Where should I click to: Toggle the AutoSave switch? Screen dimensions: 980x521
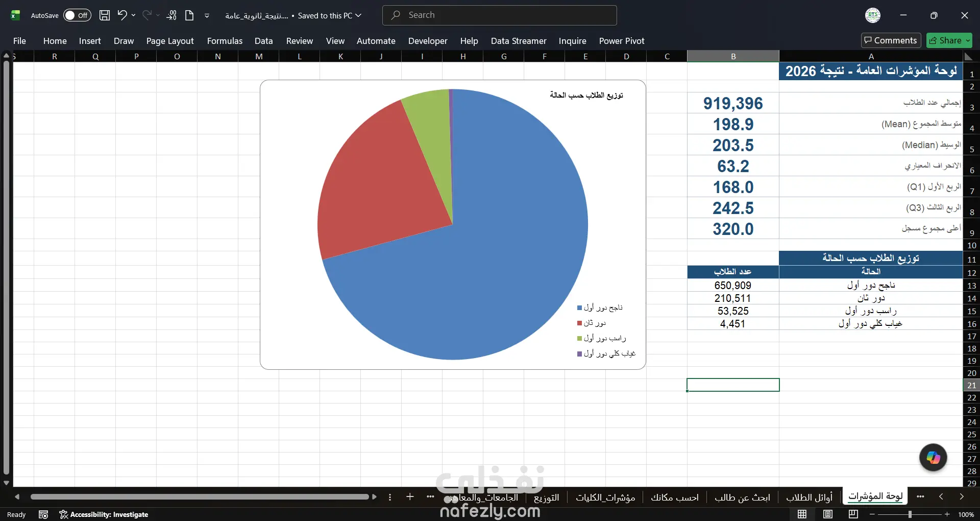[77, 15]
